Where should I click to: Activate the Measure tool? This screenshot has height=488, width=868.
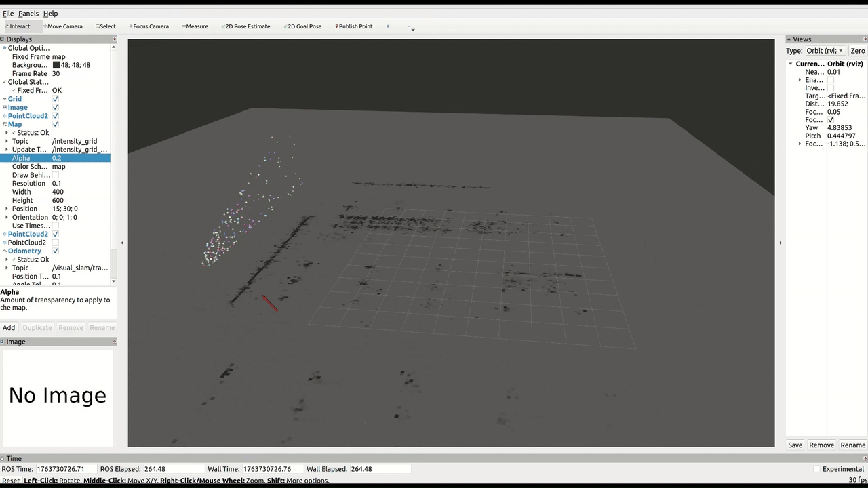pos(195,26)
